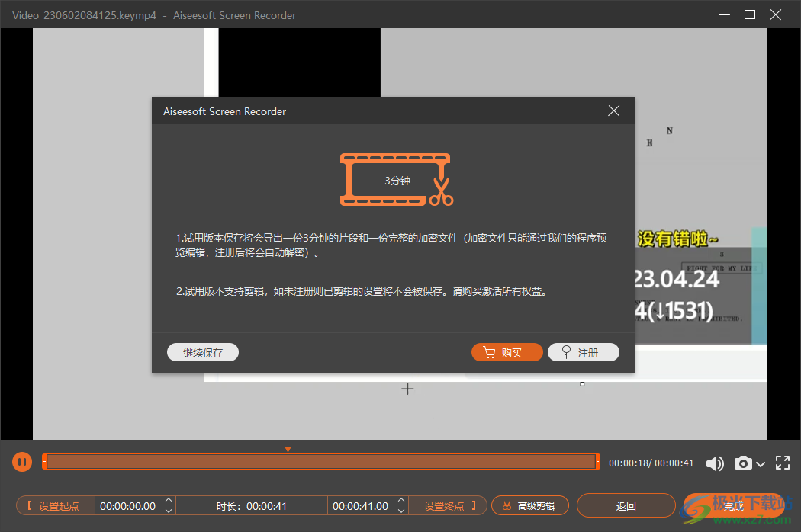Increase end time with up arrow
This screenshot has height=532, width=801.
coord(401,500)
